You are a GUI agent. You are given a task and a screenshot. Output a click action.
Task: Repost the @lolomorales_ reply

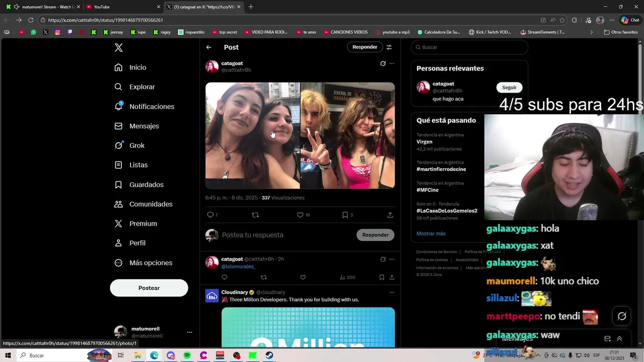(x=264, y=278)
